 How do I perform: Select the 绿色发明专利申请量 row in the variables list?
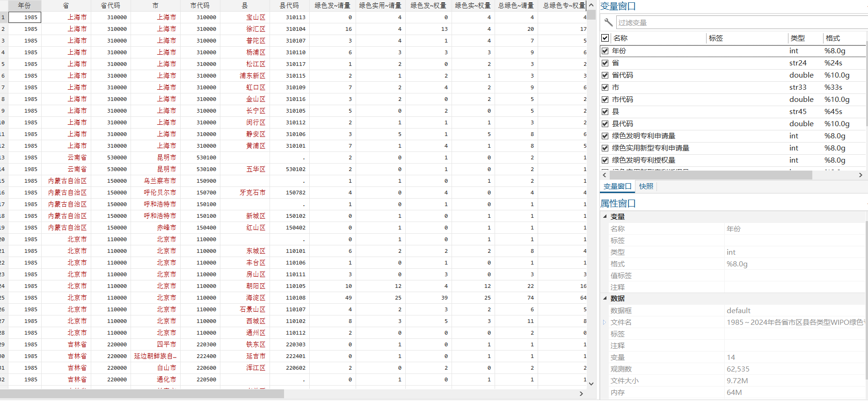click(x=734, y=136)
